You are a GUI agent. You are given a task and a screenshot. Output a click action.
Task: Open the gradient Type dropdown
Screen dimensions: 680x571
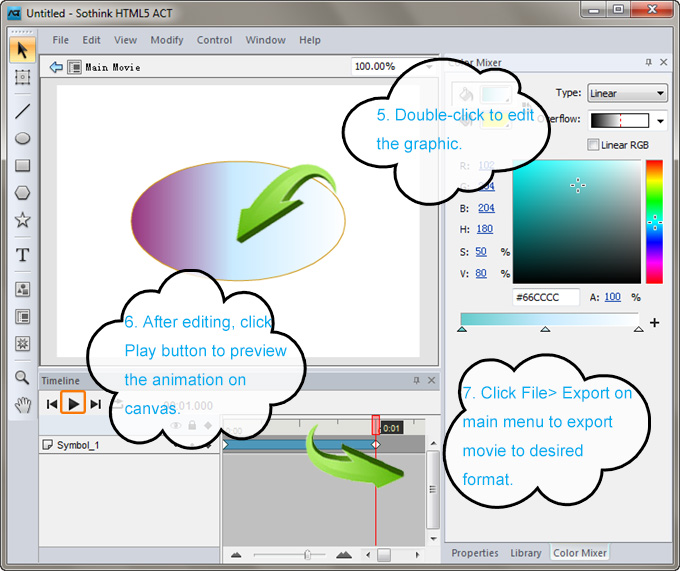coord(627,93)
